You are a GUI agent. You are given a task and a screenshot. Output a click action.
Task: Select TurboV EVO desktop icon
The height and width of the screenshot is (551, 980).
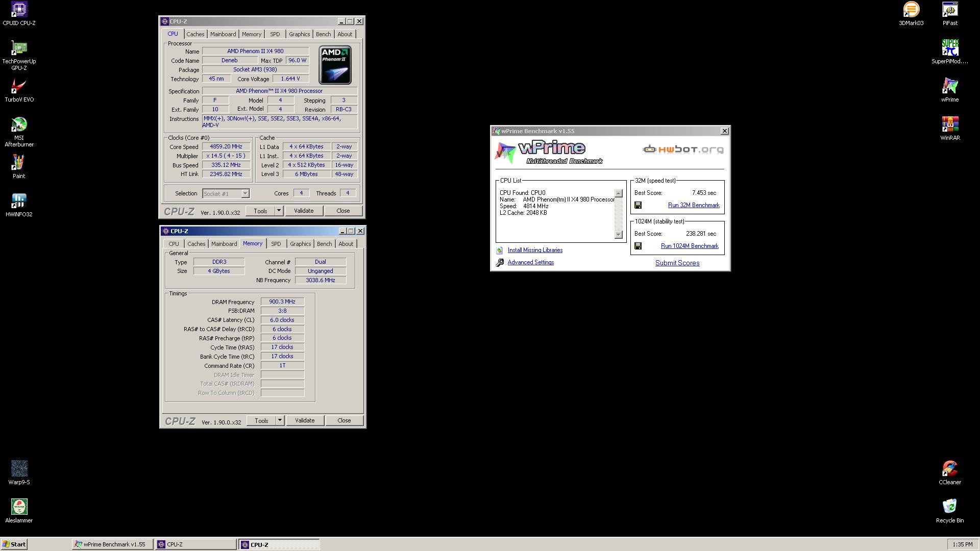click(19, 90)
